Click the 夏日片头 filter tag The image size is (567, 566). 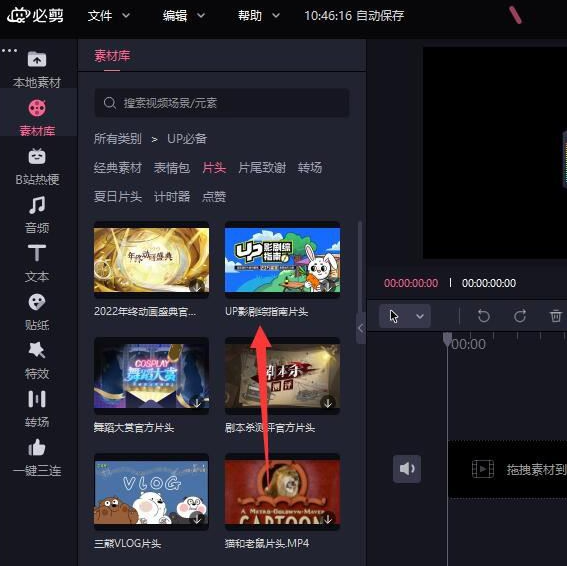coord(118,196)
